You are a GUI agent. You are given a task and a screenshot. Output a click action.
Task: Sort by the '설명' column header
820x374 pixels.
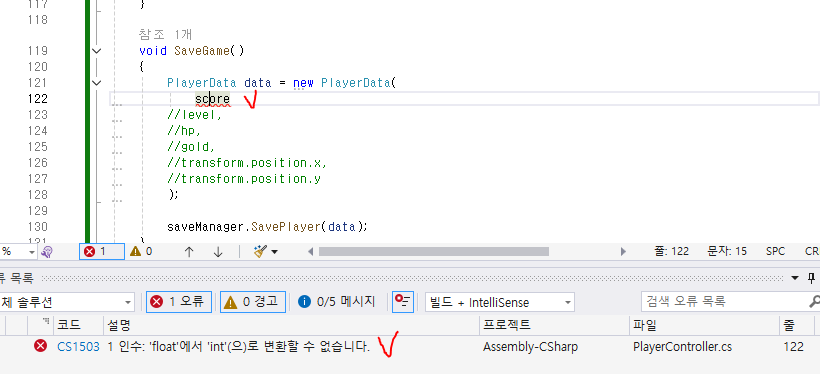coord(291,325)
